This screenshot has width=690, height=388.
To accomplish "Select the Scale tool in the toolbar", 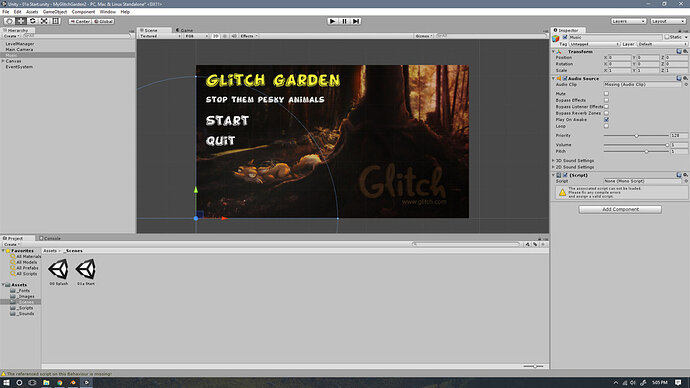I will tap(44, 21).
